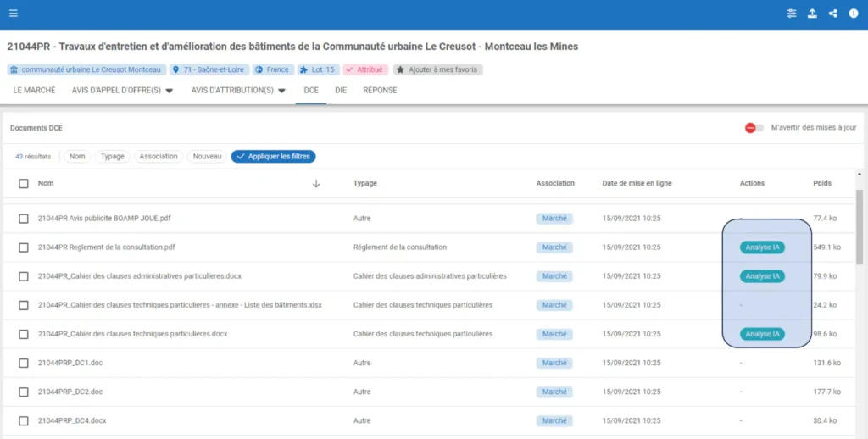Open the hamburger menu
The image size is (868, 439).
[13, 14]
